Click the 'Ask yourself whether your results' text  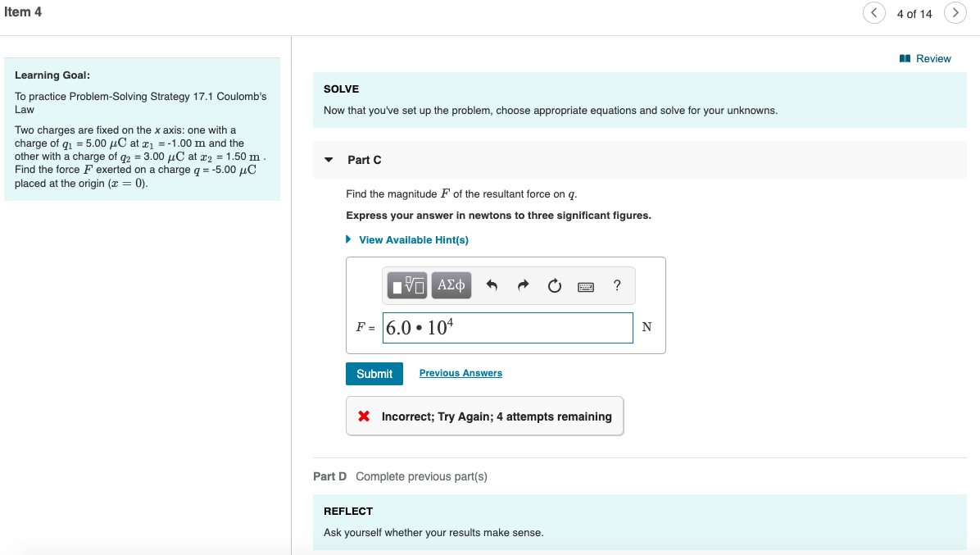click(x=433, y=533)
